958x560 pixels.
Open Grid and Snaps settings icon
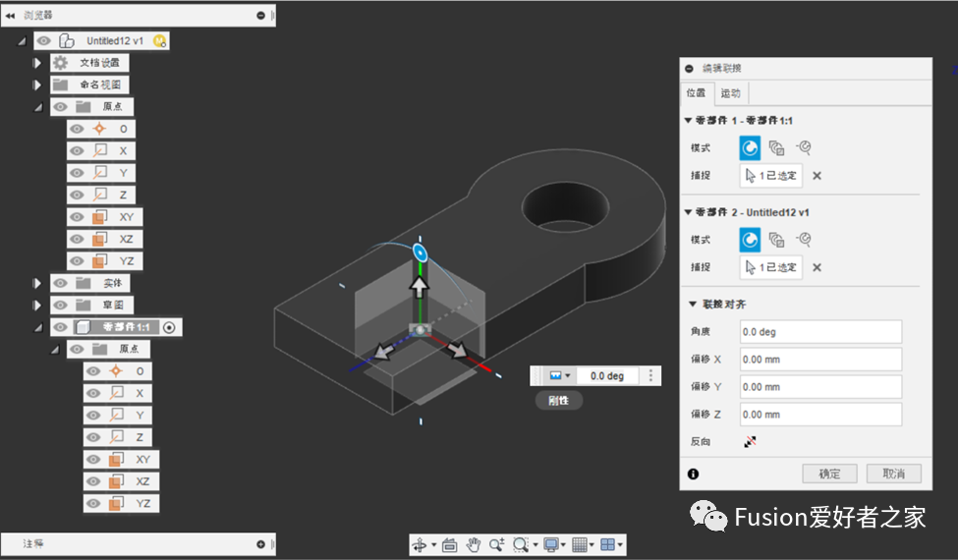tap(579, 544)
